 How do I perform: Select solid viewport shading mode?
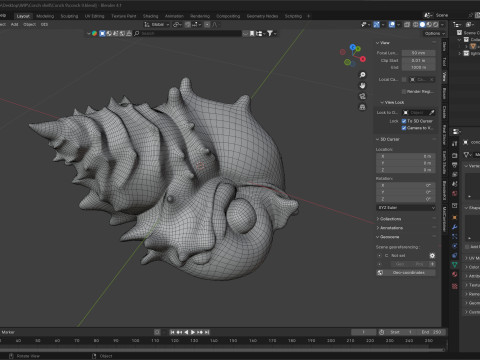coord(422,24)
